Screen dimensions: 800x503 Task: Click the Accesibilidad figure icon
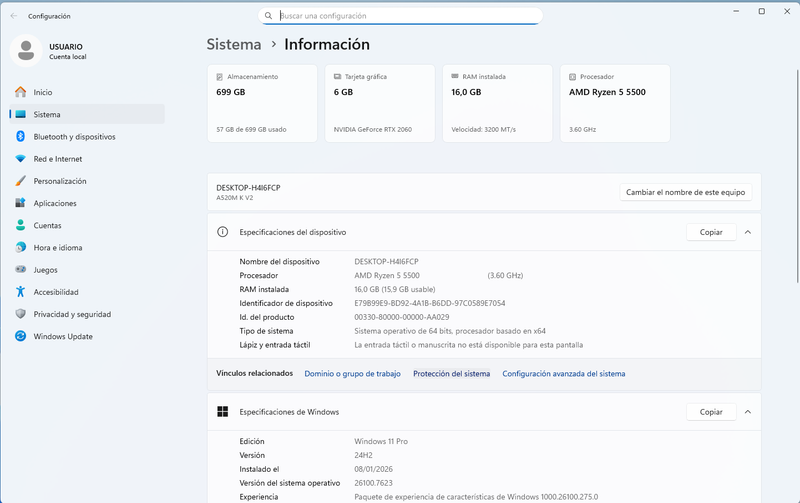[x=20, y=292]
